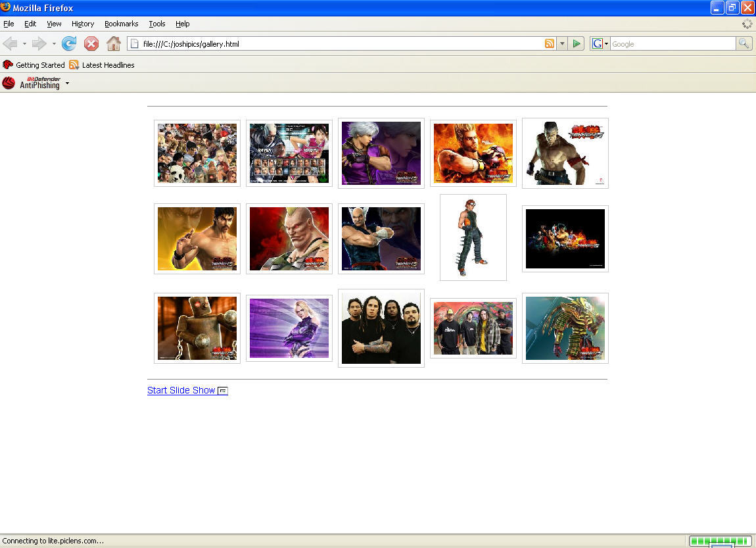Open the Forward history dropdown arrow
Viewport: 756px width, 548px height.
(53, 44)
